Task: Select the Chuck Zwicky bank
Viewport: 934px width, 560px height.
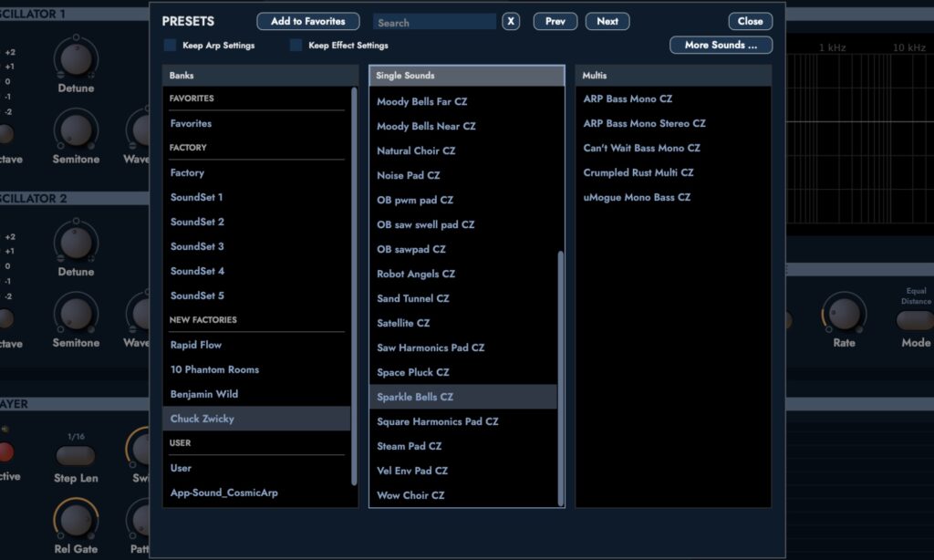Action: [256, 419]
